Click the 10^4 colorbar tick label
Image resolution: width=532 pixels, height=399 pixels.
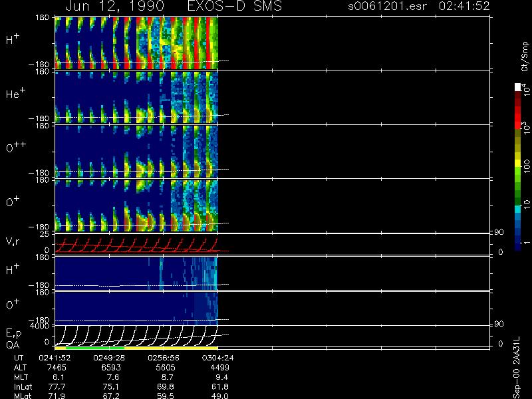point(525,90)
